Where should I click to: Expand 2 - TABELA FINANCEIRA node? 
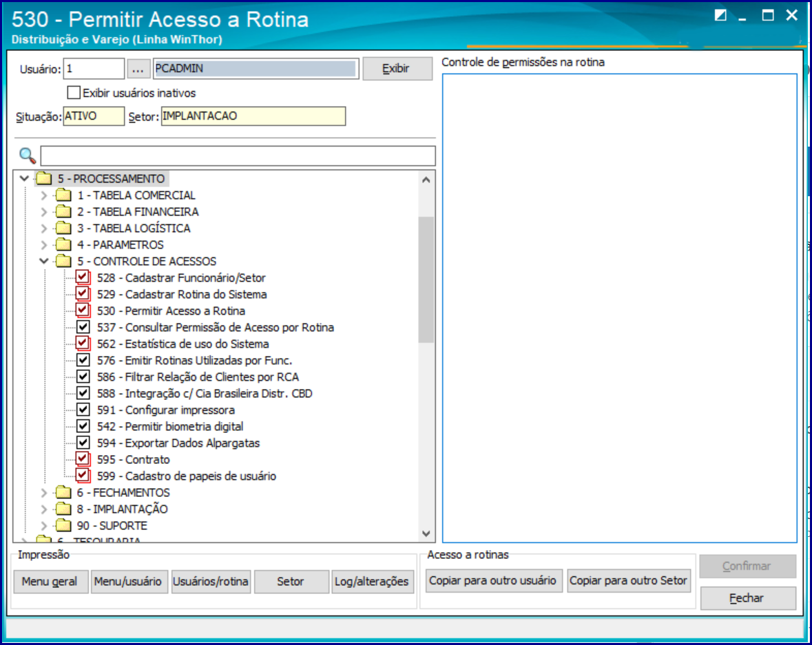(44, 212)
